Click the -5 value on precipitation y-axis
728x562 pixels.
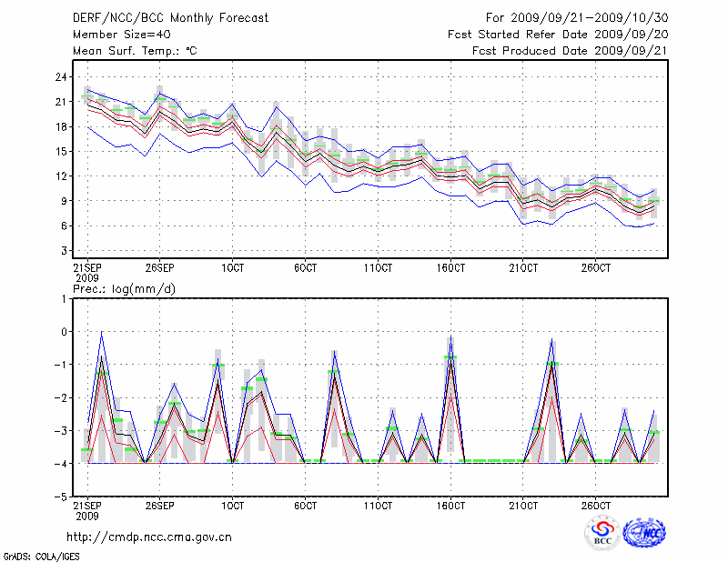click(62, 497)
